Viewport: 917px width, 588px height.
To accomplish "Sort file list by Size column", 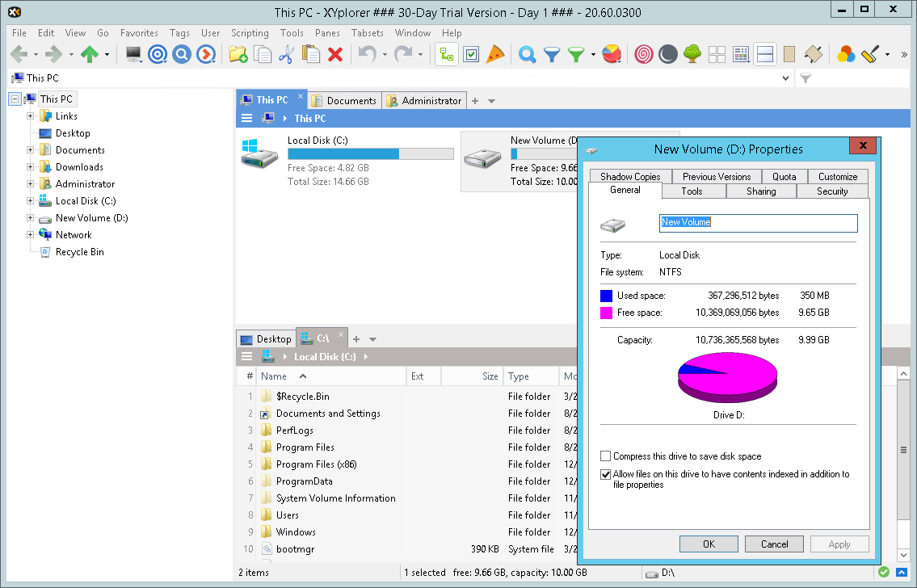I will point(471,376).
